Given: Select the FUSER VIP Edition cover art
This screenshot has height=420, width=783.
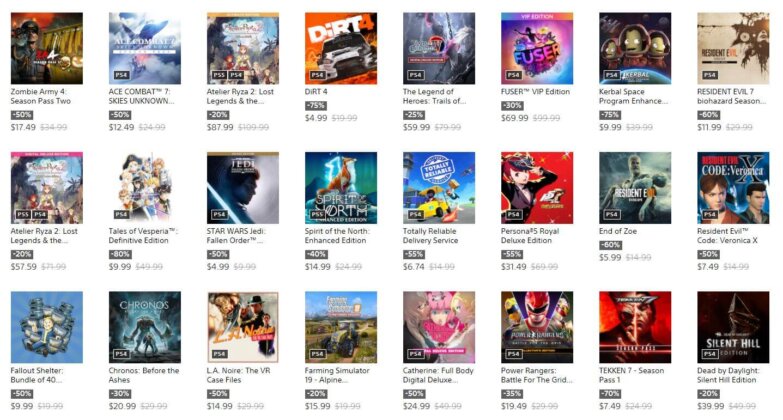Looking at the screenshot, I should (x=537, y=48).
